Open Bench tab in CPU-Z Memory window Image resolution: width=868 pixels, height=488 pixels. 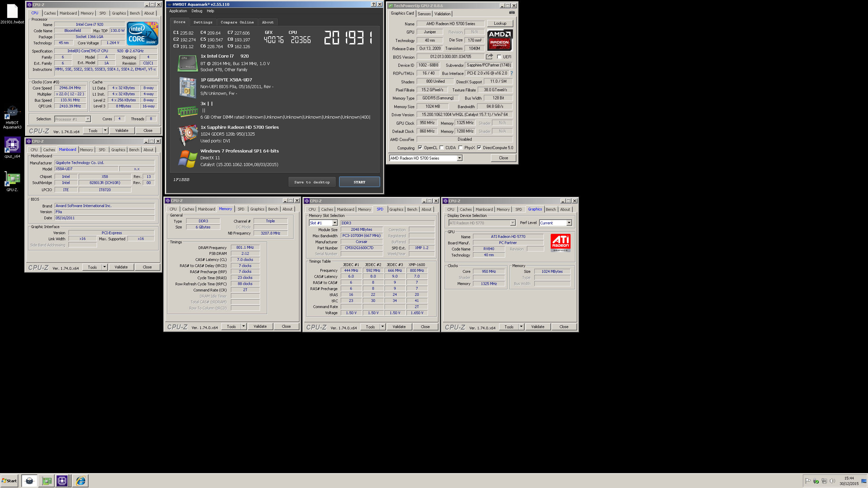pos(273,209)
